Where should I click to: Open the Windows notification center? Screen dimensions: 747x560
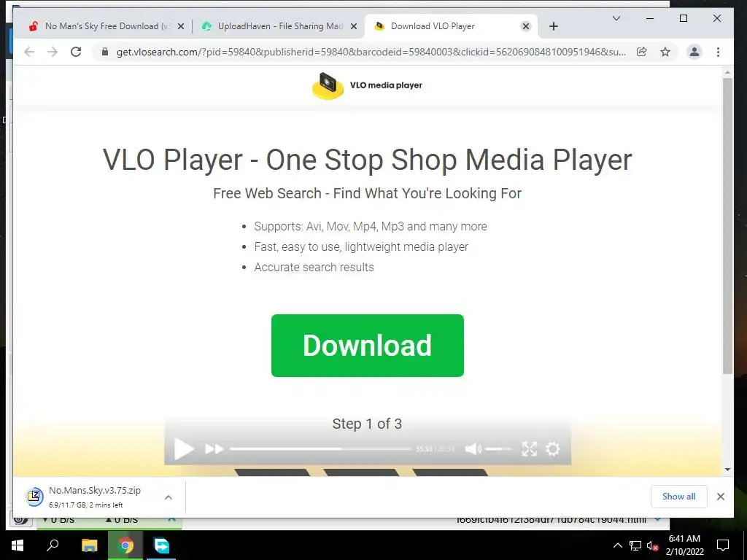point(723,545)
